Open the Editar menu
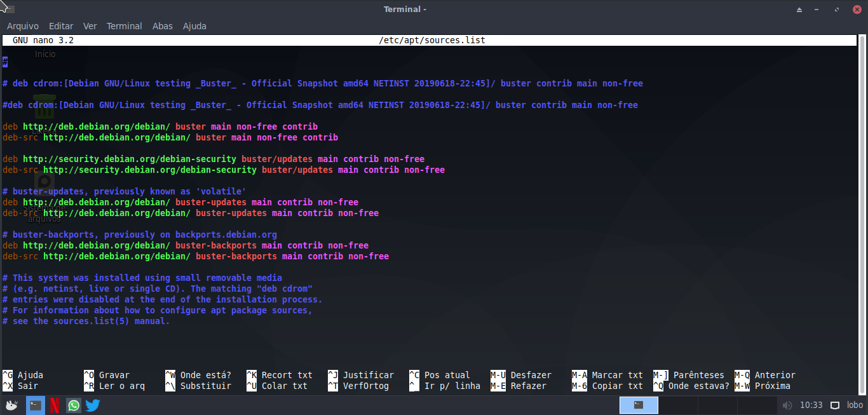868x415 pixels. [x=61, y=26]
